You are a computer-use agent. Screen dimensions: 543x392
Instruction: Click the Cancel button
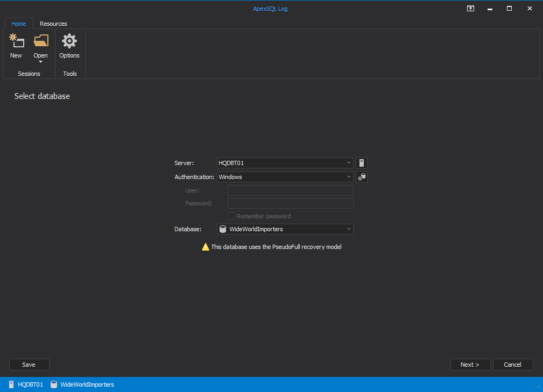512,365
